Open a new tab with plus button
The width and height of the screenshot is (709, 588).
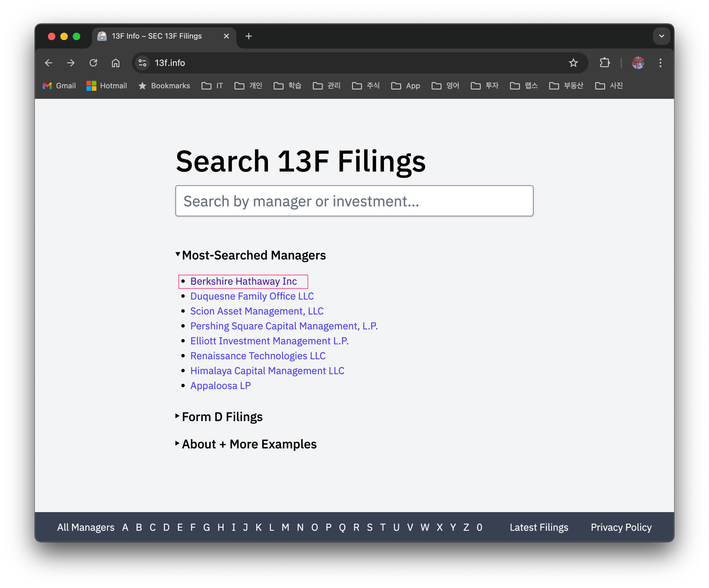pyautogui.click(x=249, y=36)
